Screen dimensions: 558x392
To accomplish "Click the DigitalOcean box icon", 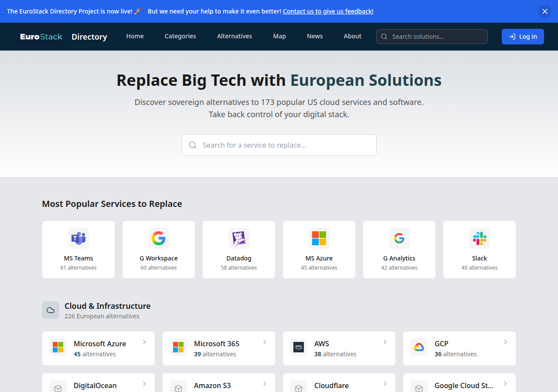I will click(58, 388).
